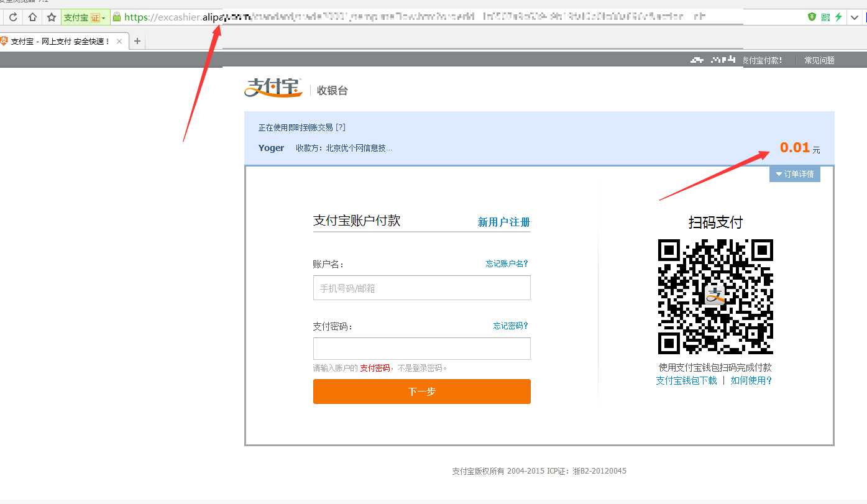Image resolution: width=867 pixels, height=504 pixels.
Task: Click the orange 下一步 button
Action: pyautogui.click(x=422, y=392)
